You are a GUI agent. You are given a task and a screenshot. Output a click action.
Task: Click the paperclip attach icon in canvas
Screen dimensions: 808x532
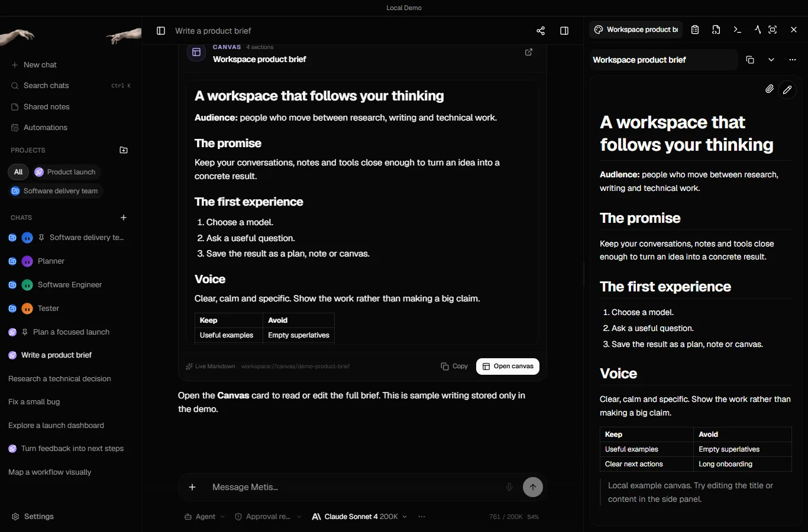pos(770,89)
